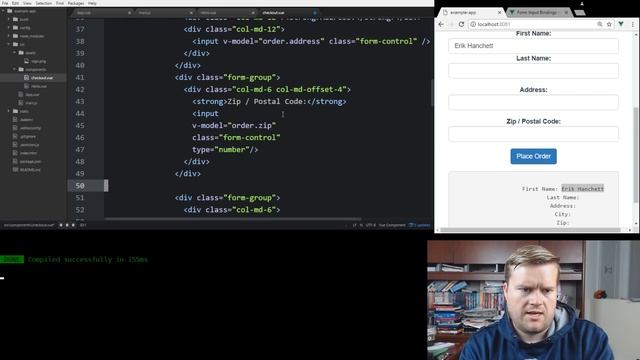
Task: Collapse the components folder arrow
Action: [x=15, y=69]
